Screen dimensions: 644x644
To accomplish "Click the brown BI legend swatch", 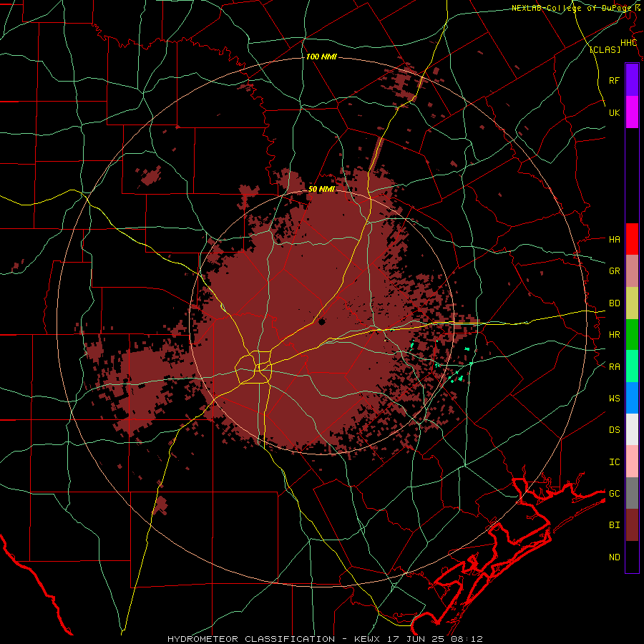I will [x=632, y=525].
